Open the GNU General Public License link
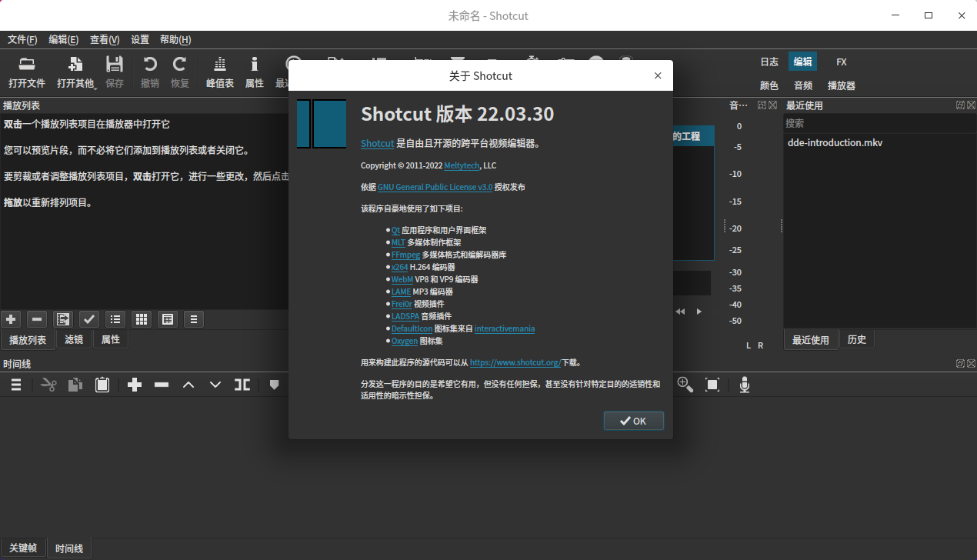Image resolution: width=977 pixels, height=560 pixels. tap(435, 187)
